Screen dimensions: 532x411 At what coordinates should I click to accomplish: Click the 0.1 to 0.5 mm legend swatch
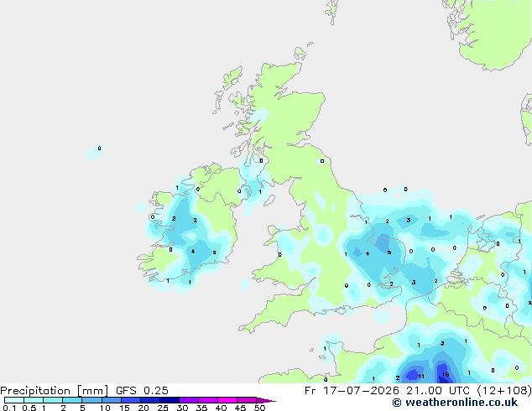point(14,400)
